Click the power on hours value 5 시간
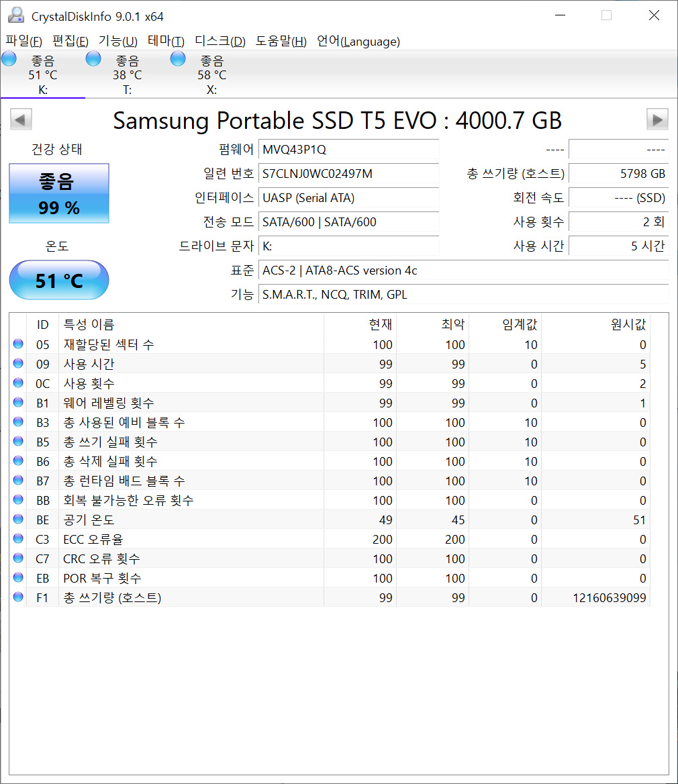The width and height of the screenshot is (678, 784). (619, 246)
